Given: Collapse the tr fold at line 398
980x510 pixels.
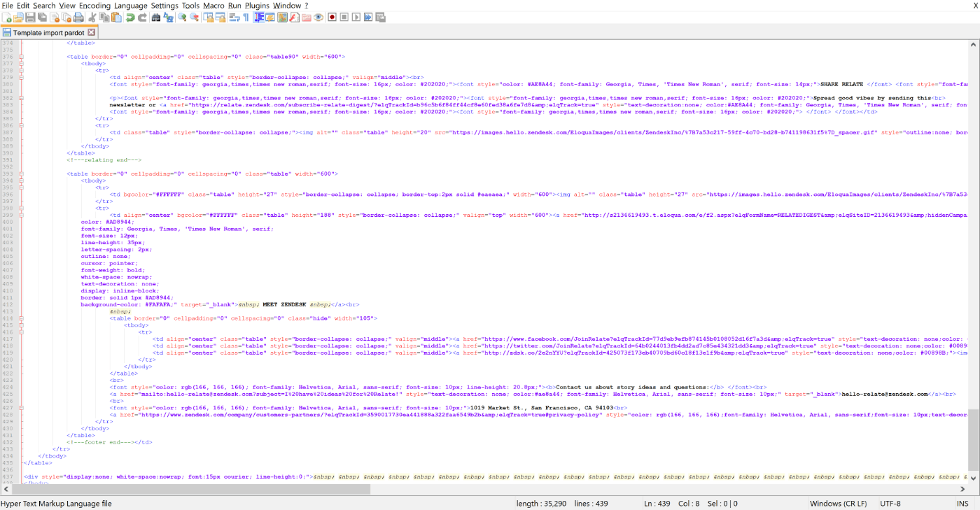Looking at the screenshot, I should coord(21,208).
